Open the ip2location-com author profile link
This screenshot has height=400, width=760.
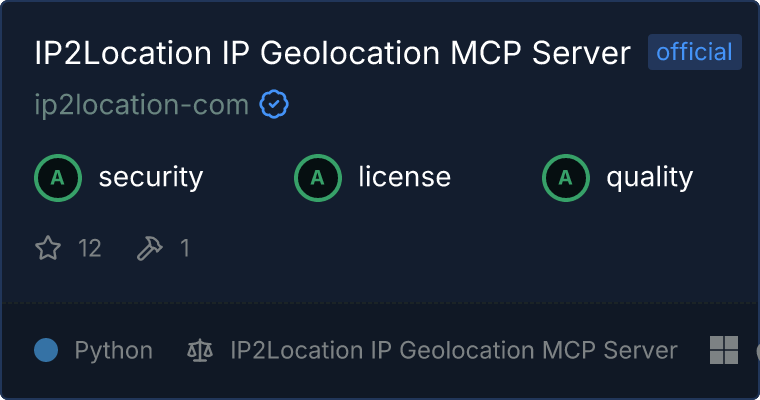141,105
